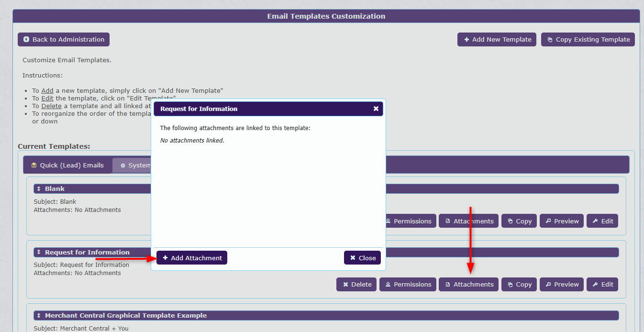Open Attachments for Request for Information template
The width and height of the screenshot is (644, 332).
469,284
